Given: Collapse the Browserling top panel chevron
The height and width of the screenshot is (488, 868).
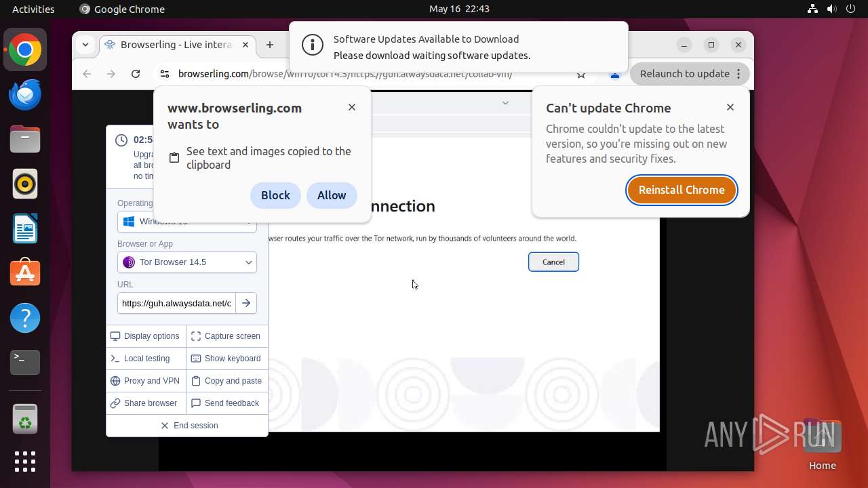Looking at the screenshot, I should point(505,103).
